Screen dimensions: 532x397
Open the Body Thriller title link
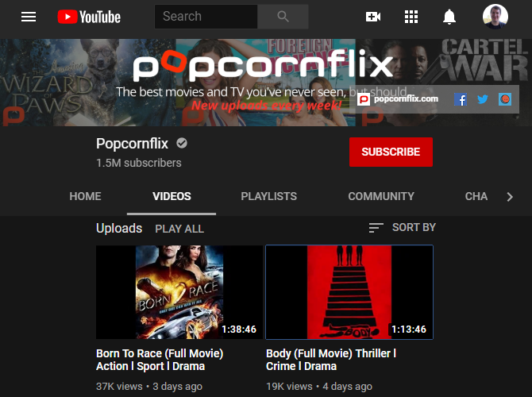click(x=331, y=360)
